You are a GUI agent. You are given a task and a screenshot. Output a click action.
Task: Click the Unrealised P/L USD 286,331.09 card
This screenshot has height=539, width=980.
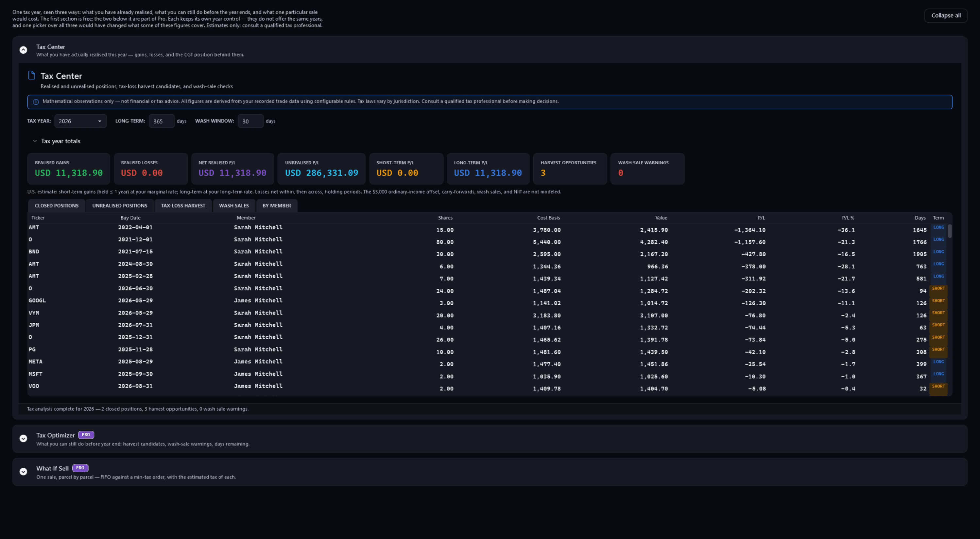point(321,169)
